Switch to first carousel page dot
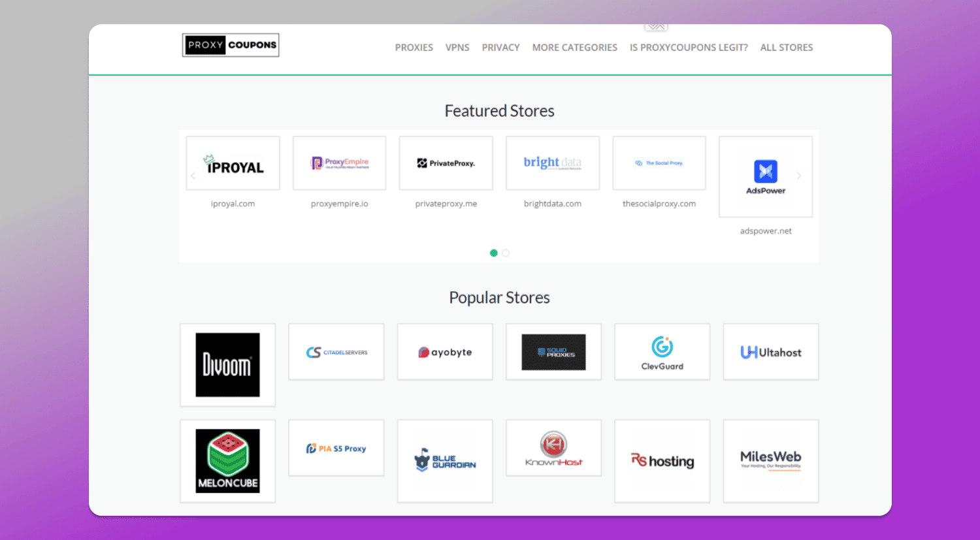Viewport: 980px width, 540px height. (x=494, y=253)
